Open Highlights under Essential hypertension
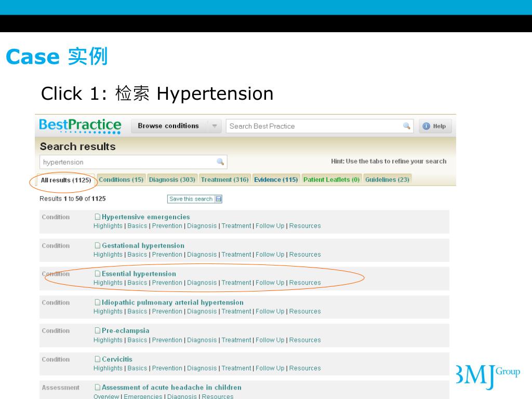 108,282
